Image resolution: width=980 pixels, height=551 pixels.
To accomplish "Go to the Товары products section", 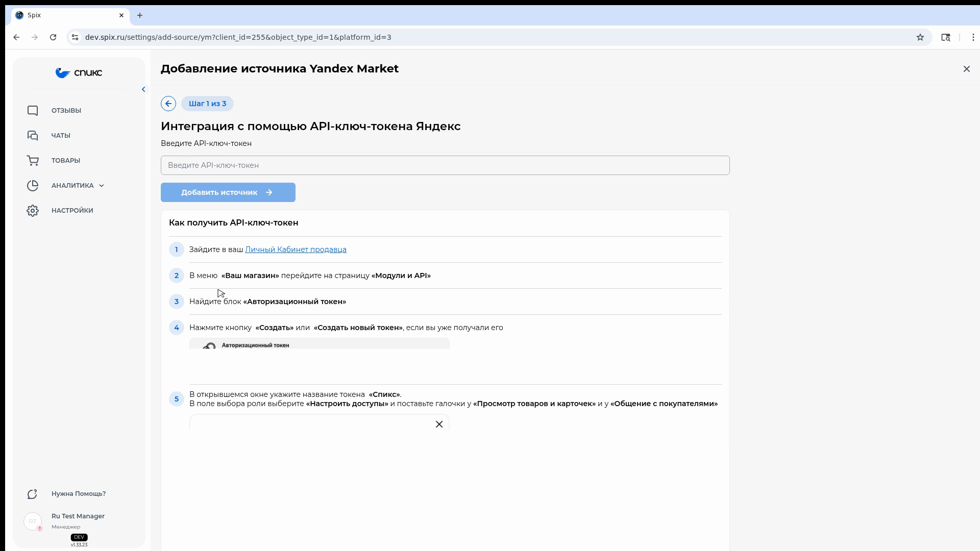I will point(66,161).
